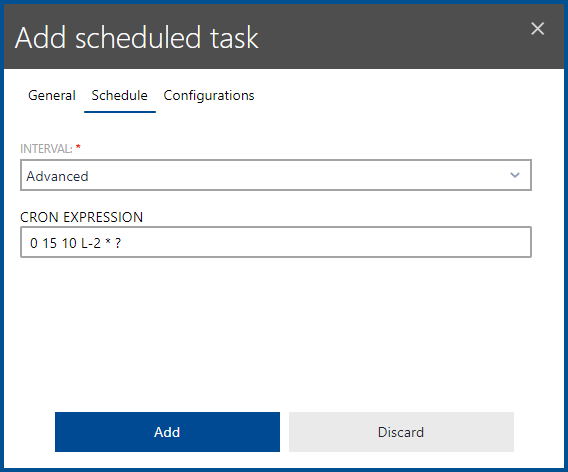Viewport: 568px width, 472px height.
Task: Switch to the General tab
Action: pyautogui.click(x=51, y=96)
